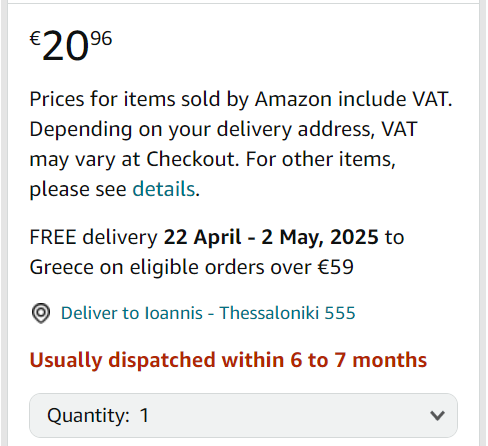Click the right gray panel border
The width and height of the screenshot is (488, 446).
click(x=482, y=223)
